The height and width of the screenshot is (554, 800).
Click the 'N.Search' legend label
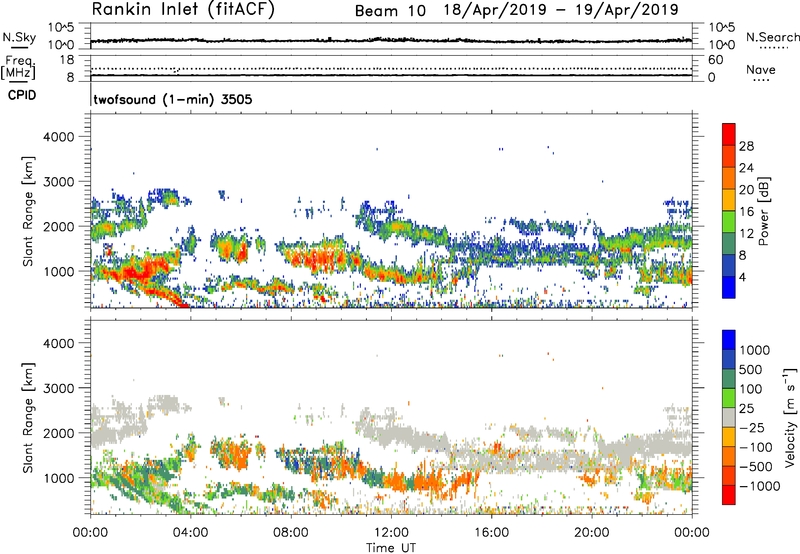772,37
